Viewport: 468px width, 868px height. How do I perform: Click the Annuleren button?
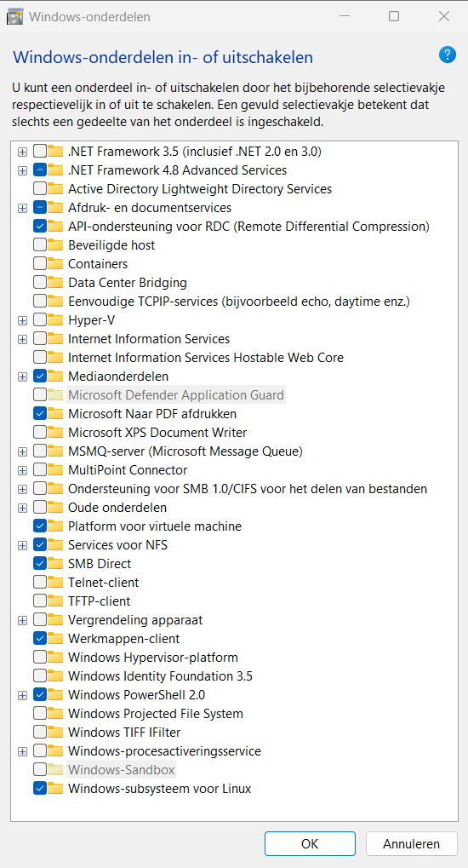pyautogui.click(x=412, y=843)
